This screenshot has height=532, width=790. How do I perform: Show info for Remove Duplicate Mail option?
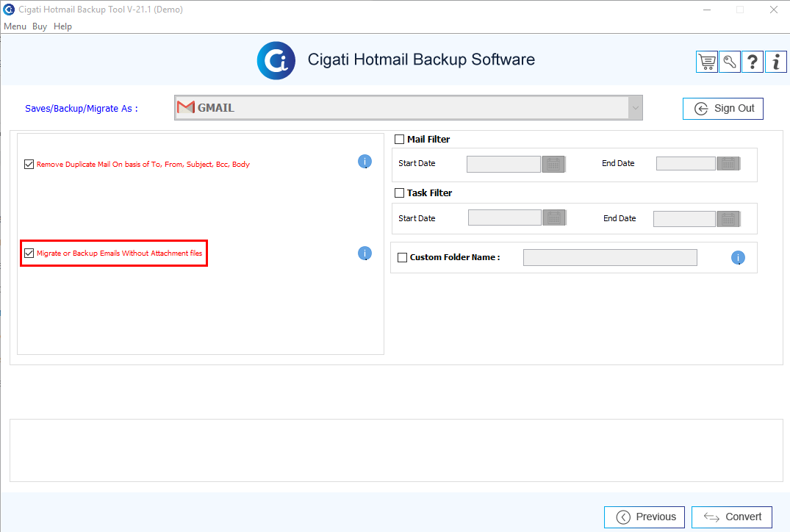coord(365,161)
